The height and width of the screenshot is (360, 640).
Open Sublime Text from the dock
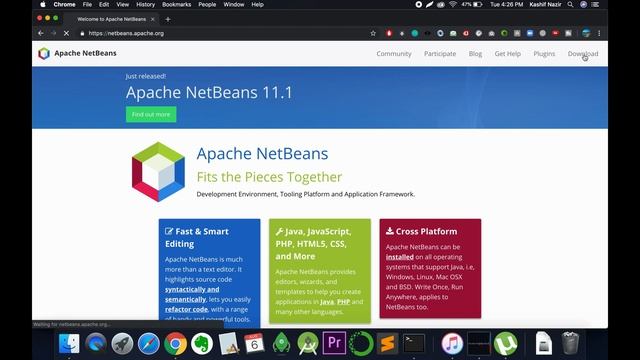387,343
